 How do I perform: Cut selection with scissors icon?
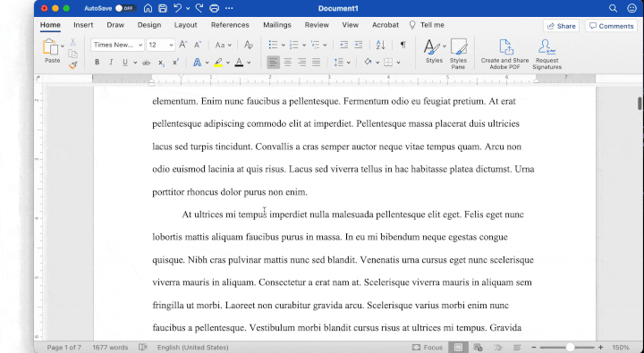tap(72, 42)
